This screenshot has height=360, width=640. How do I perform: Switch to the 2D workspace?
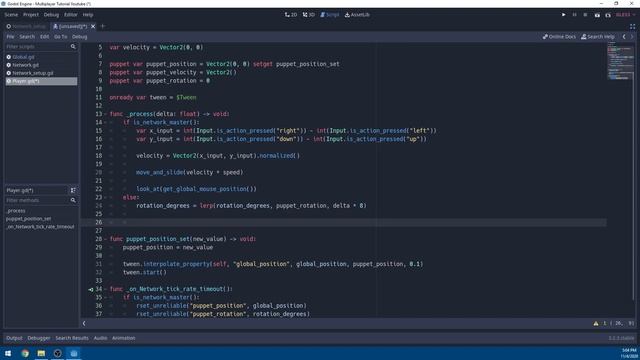tap(291, 15)
